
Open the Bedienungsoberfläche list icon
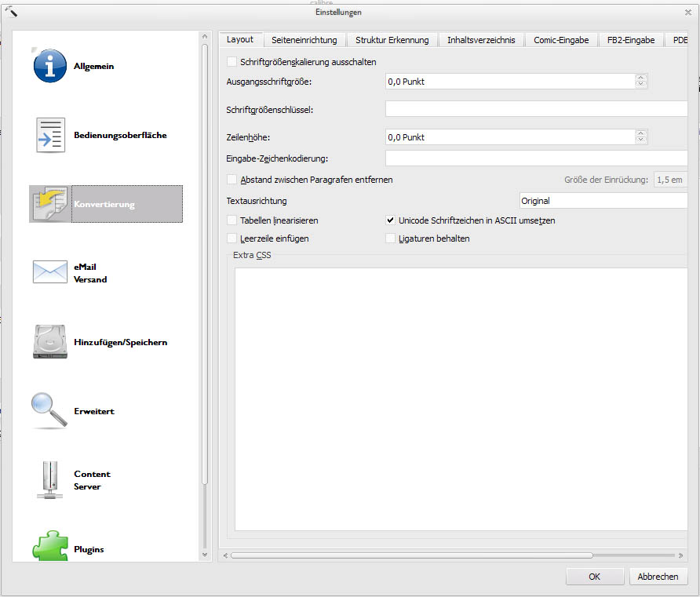50,135
